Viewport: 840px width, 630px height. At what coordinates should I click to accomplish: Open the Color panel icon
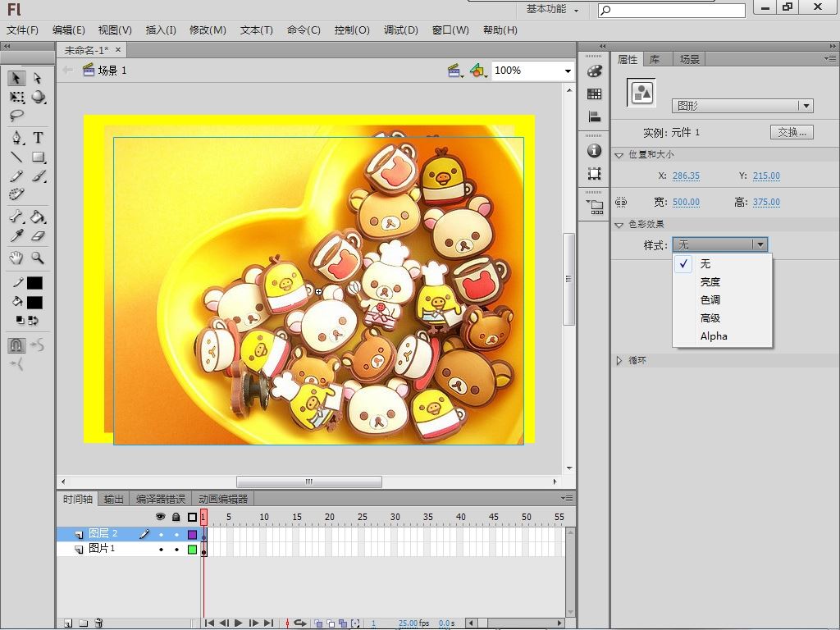(x=594, y=71)
